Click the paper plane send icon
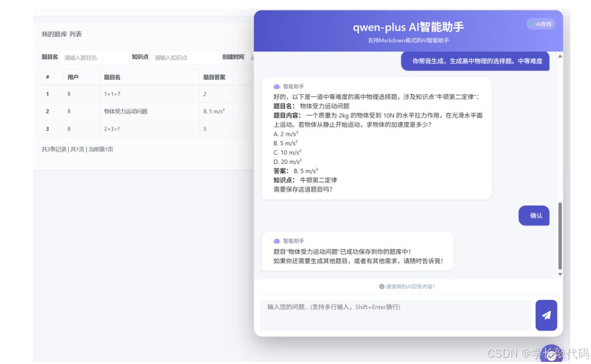The image size is (591, 364). [546, 315]
